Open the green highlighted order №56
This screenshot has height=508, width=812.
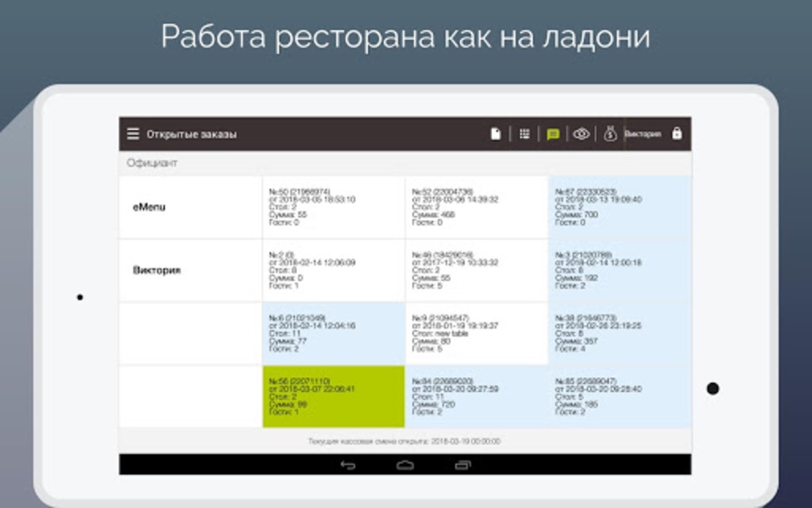(333, 396)
